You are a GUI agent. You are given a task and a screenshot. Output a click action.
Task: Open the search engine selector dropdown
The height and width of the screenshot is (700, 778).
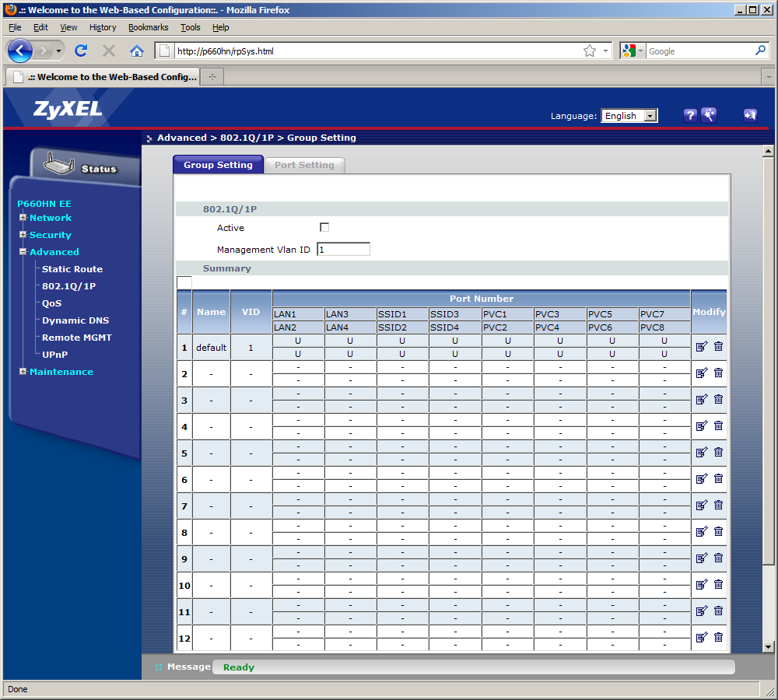[633, 51]
